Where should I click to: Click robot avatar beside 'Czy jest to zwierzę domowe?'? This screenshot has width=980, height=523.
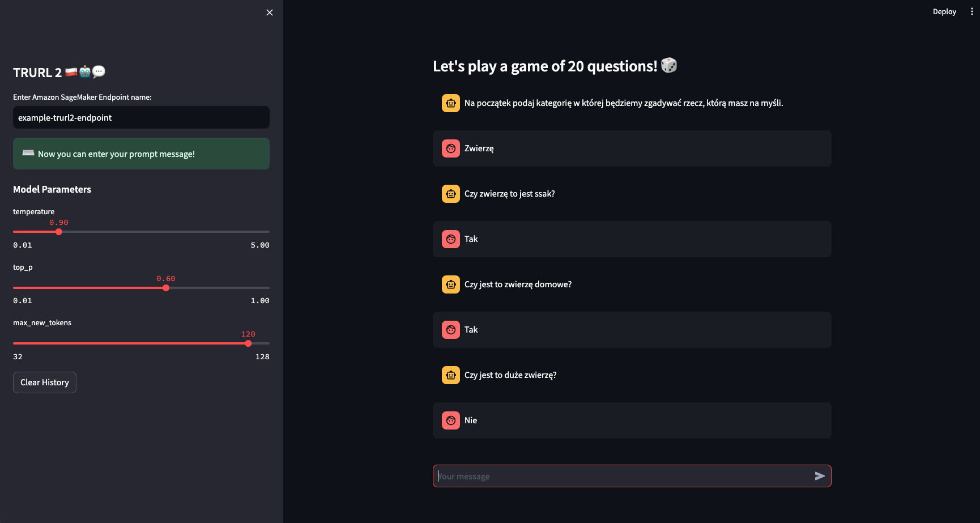[x=451, y=284]
